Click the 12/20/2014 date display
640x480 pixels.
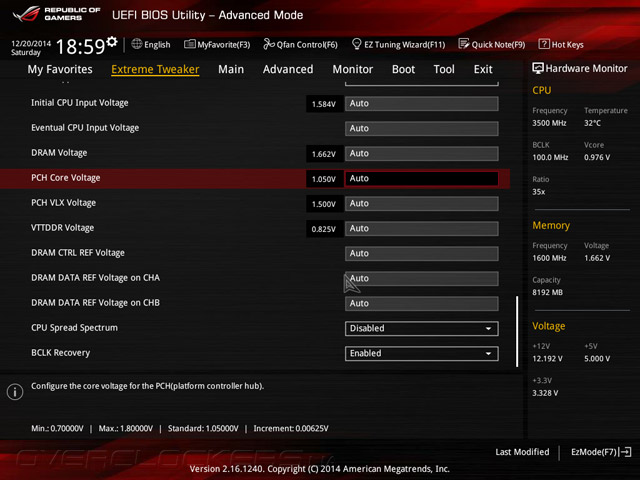(31, 43)
